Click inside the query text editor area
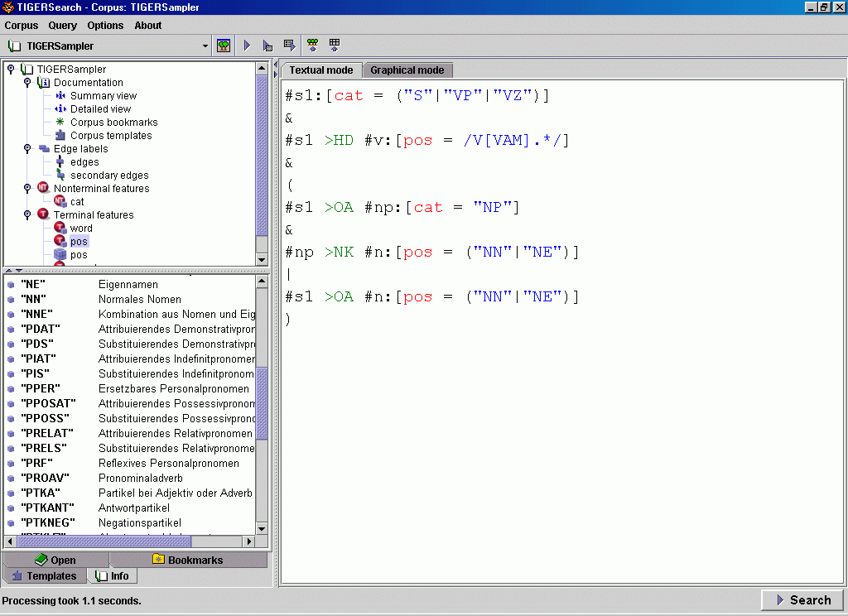This screenshot has height=616, width=848. [x=562, y=332]
